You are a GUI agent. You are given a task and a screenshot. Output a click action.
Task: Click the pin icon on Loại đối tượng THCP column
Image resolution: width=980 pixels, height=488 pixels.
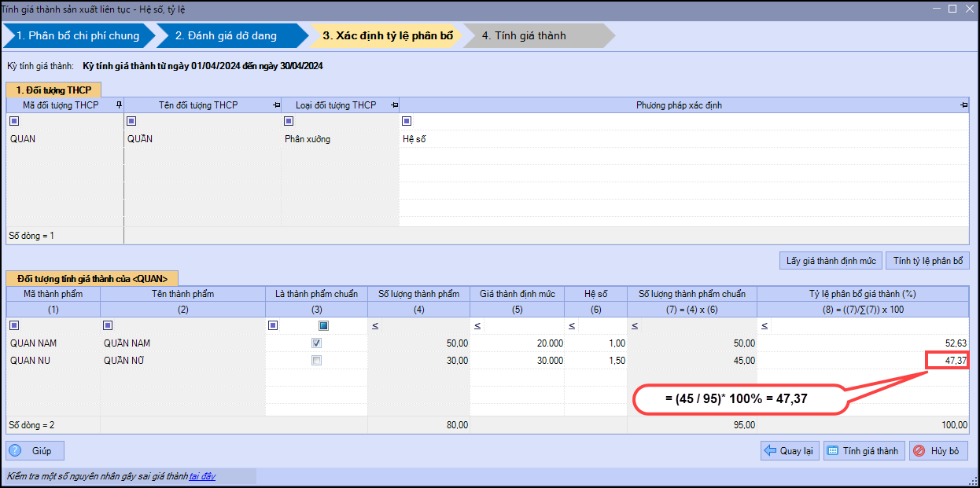pos(393,105)
